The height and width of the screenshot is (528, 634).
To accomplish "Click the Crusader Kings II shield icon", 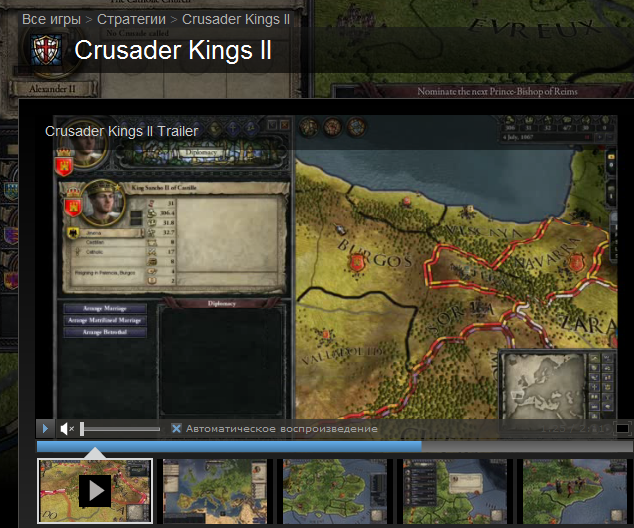I will pos(48,51).
